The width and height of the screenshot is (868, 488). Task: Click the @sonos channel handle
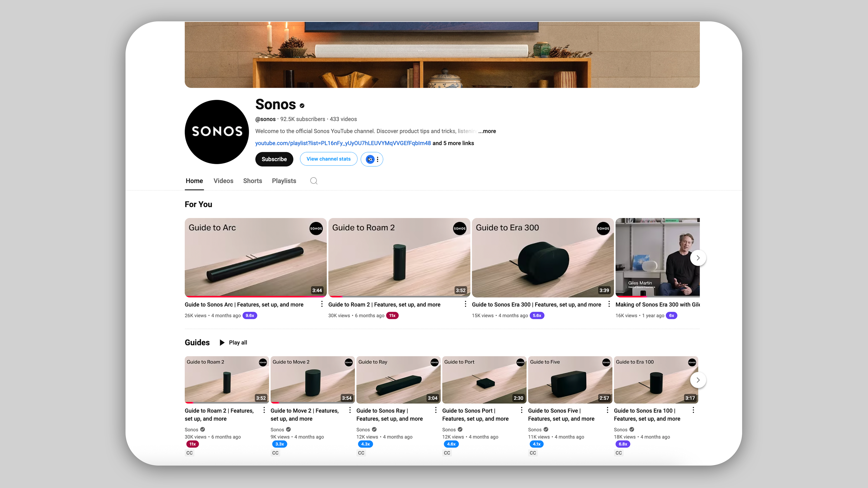point(265,119)
